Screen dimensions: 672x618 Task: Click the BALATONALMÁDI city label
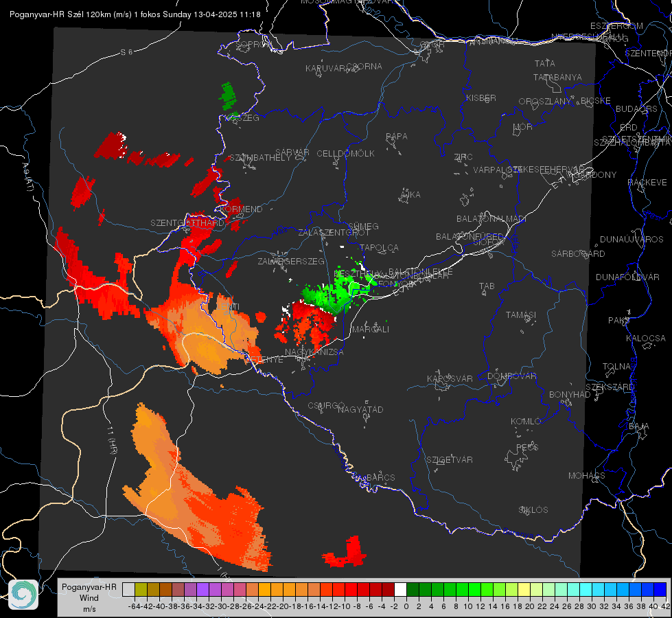point(491,219)
